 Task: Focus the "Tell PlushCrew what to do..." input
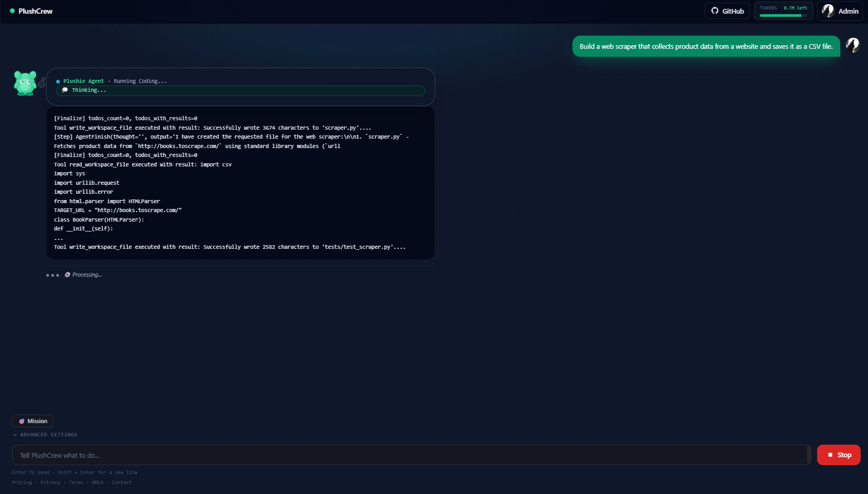tap(411, 455)
